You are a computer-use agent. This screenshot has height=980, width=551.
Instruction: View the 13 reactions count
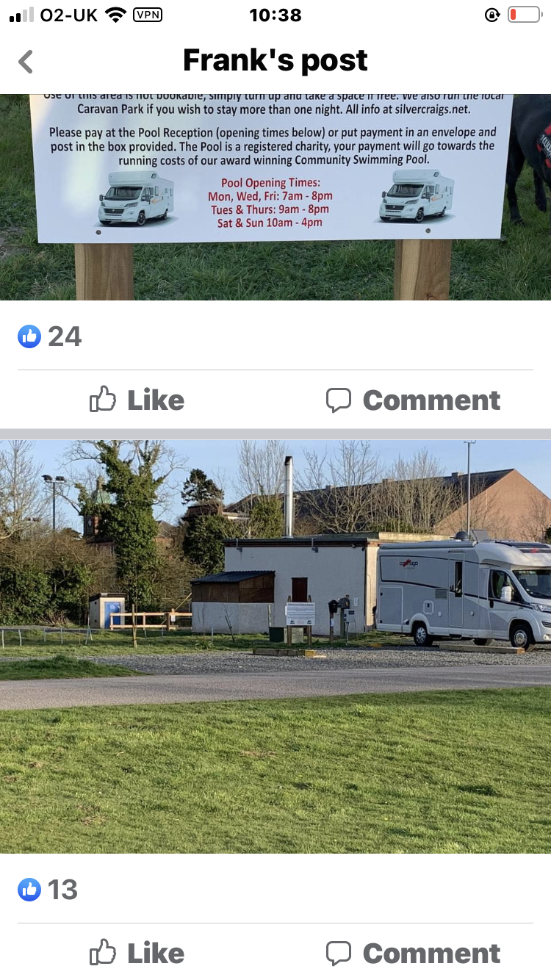62,890
